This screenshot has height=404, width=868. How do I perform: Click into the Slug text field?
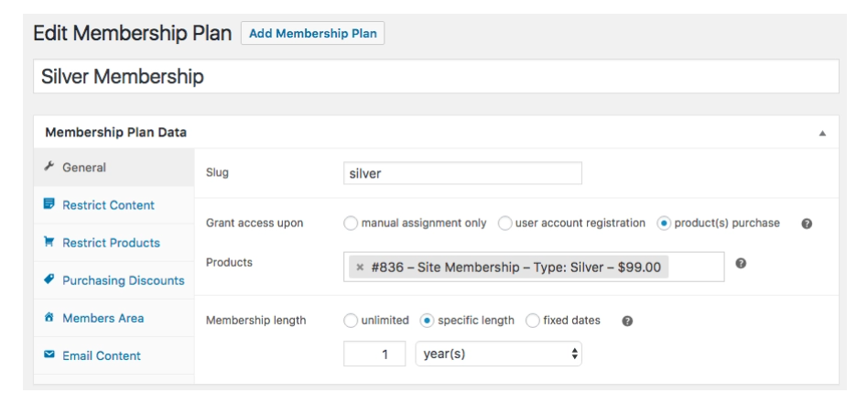[x=462, y=173]
